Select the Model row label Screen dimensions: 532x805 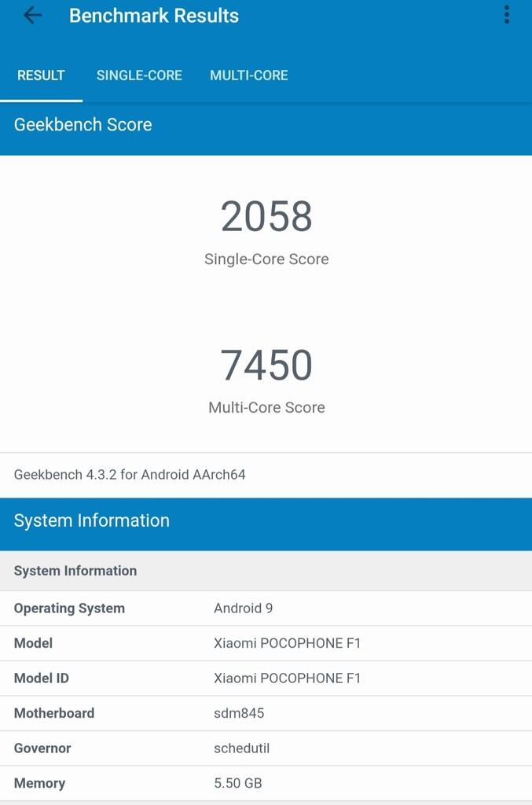click(x=33, y=643)
